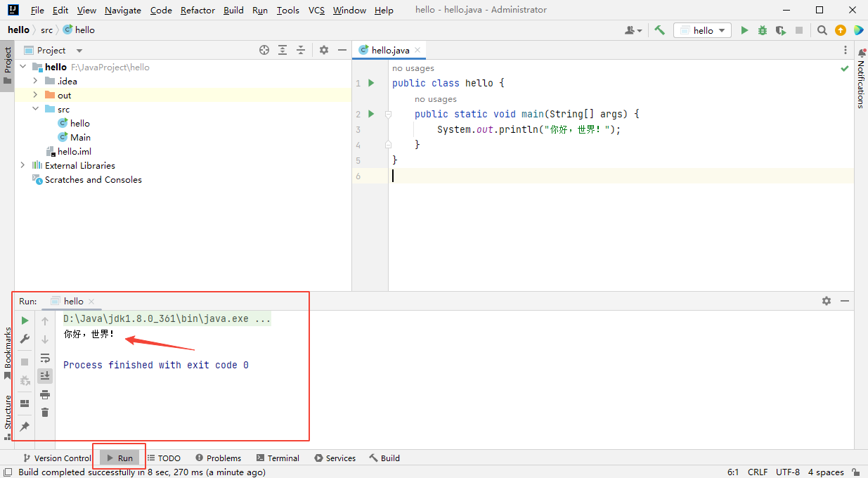
Task: Click CRLF line separator in status bar
Action: [x=758, y=472]
